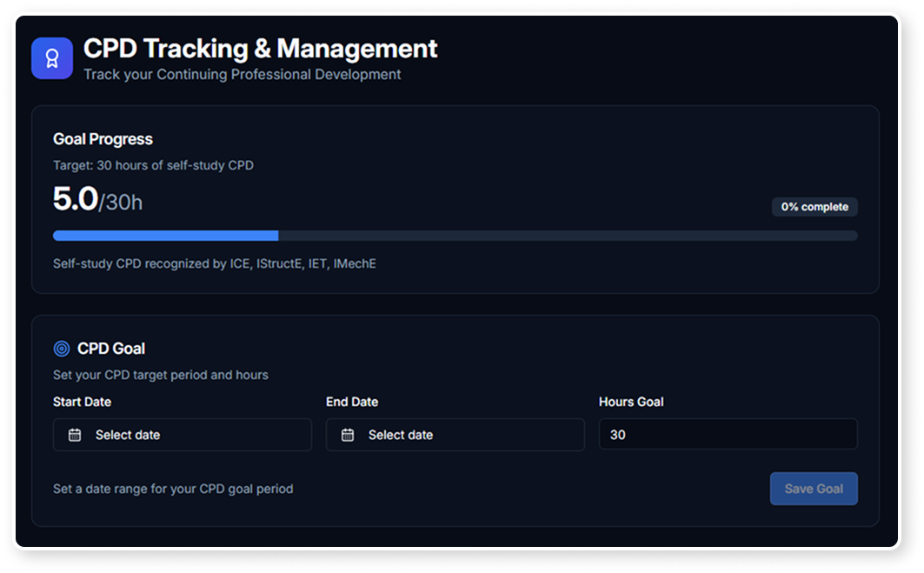Screen dimensions: 924x573
Task: Open the End Date picker
Action: click(455, 435)
